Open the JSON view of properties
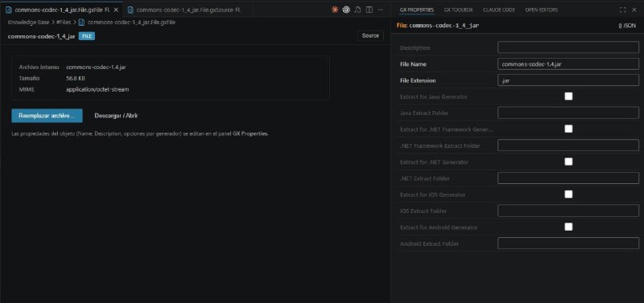This screenshot has width=644, height=303. [x=627, y=26]
